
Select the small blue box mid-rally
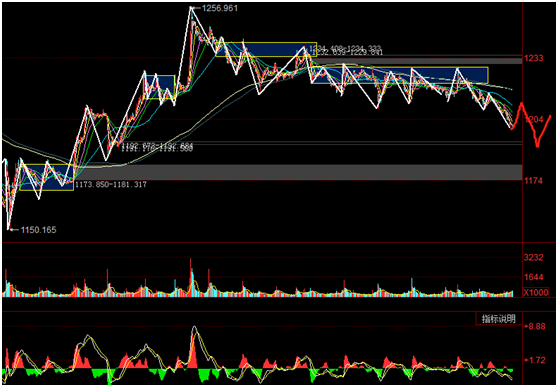click(159, 87)
